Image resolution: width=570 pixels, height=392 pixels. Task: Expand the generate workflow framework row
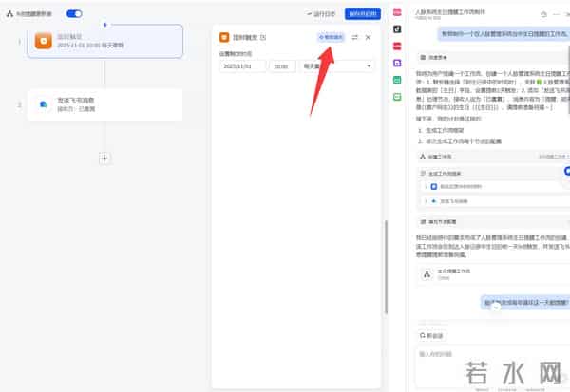tap(491, 174)
